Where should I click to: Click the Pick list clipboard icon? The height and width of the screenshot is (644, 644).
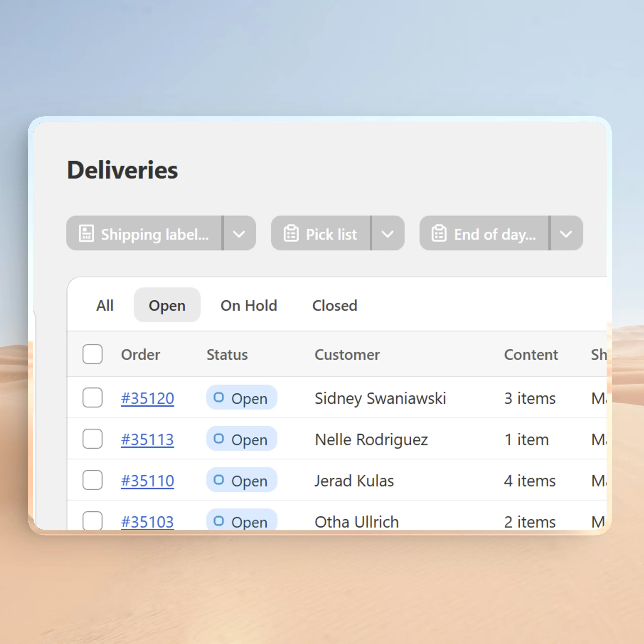(x=291, y=233)
